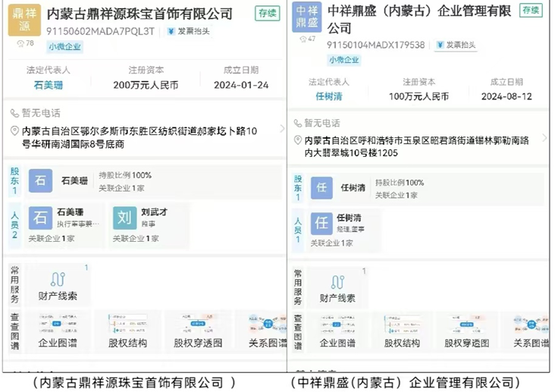
Task: Open 企业图谱 thumbnail in left panel
Action: coord(58,330)
